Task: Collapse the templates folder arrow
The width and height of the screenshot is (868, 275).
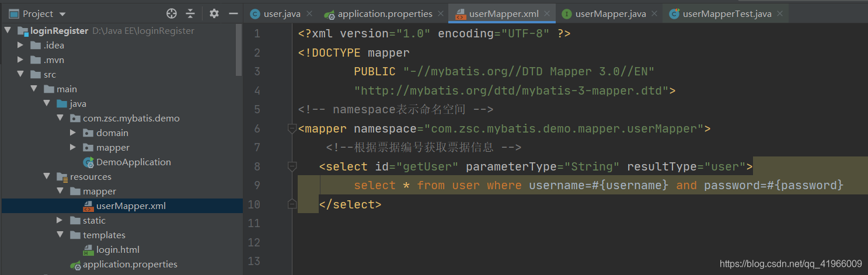Action: pyautogui.click(x=60, y=235)
